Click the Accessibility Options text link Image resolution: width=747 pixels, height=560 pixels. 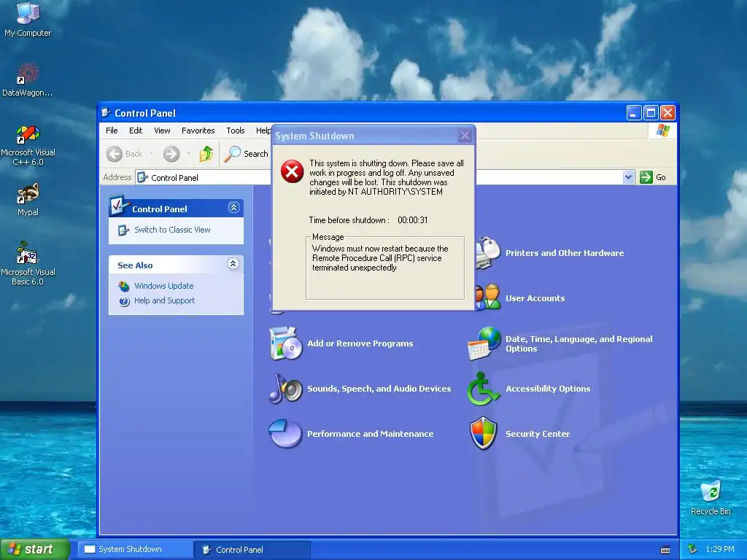point(548,389)
